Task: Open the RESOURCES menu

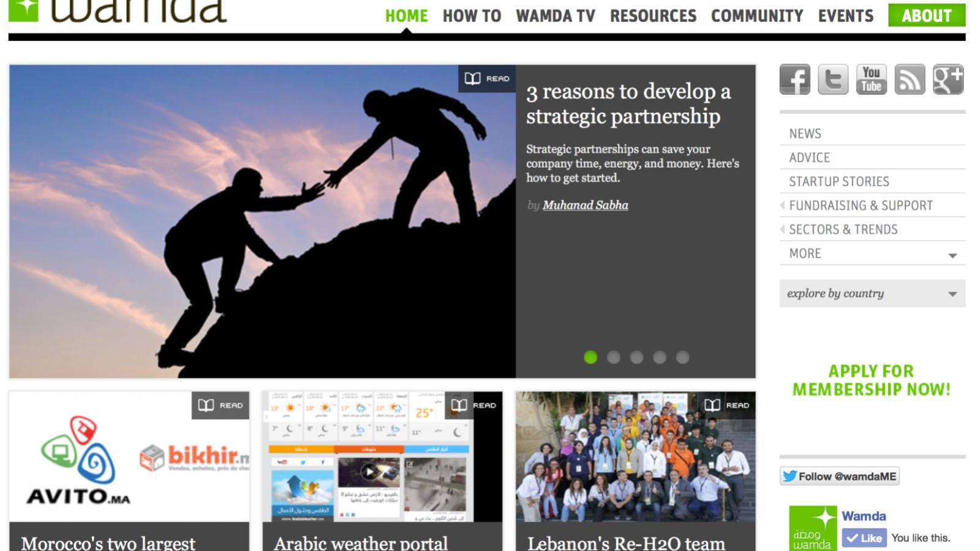Action: pos(653,16)
